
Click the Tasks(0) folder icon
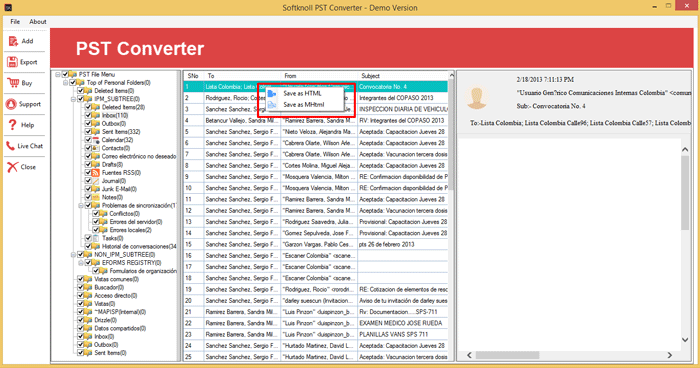pyautogui.click(x=96, y=238)
